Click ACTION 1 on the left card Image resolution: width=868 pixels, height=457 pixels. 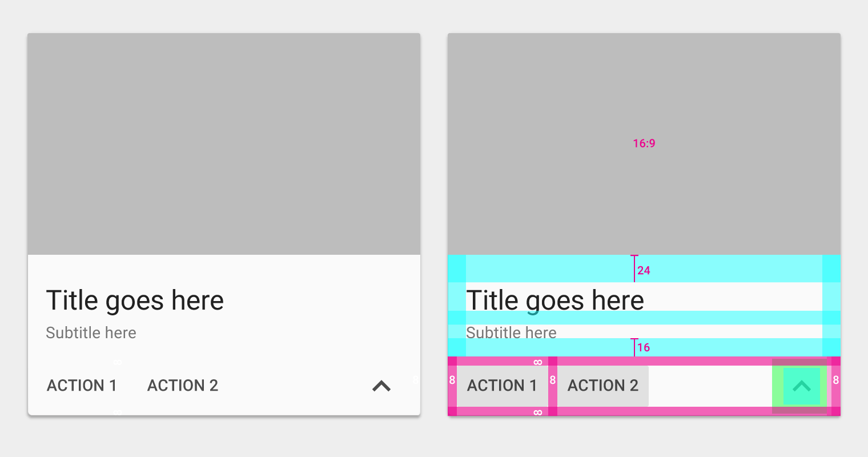click(82, 386)
